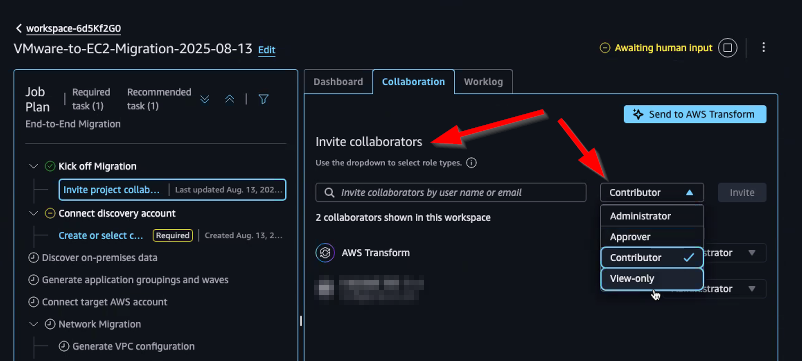
Task: Choose Contributor option in role list
Action: [x=652, y=258]
